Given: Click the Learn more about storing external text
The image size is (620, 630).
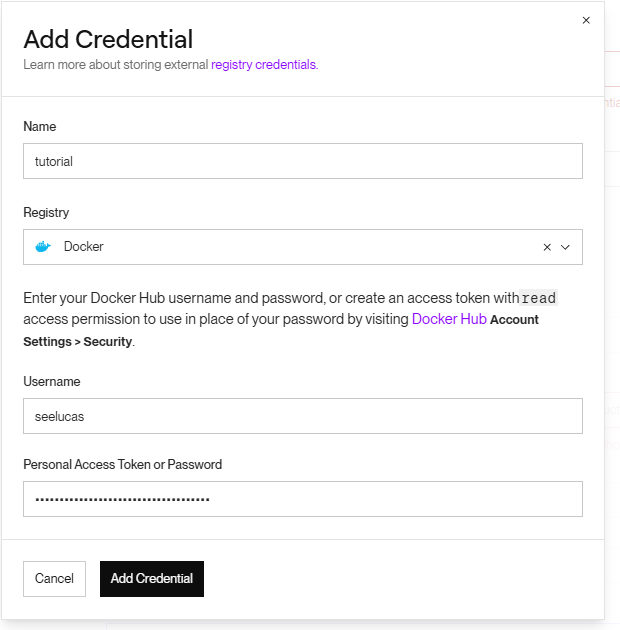Looking at the screenshot, I should (115, 65).
